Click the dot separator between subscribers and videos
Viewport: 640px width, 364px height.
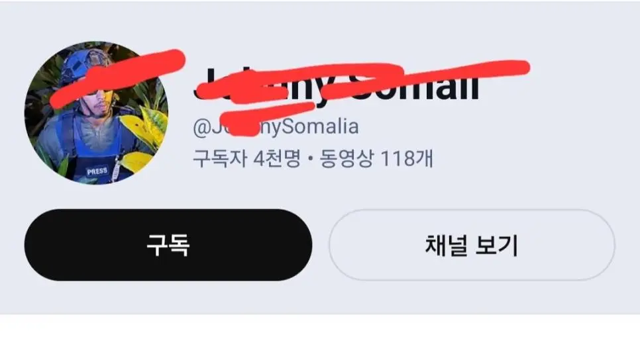click(310, 159)
